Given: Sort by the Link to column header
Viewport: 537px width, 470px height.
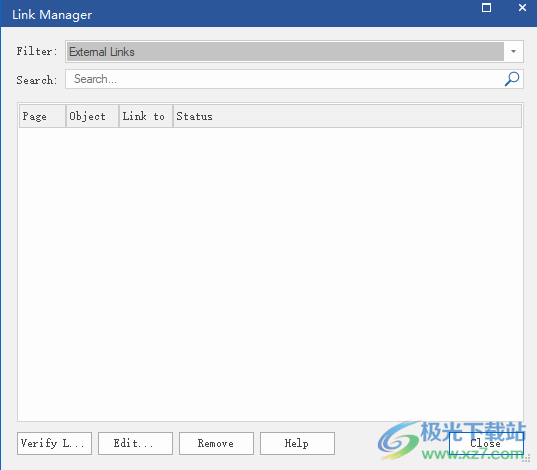Looking at the screenshot, I should (x=146, y=116).
